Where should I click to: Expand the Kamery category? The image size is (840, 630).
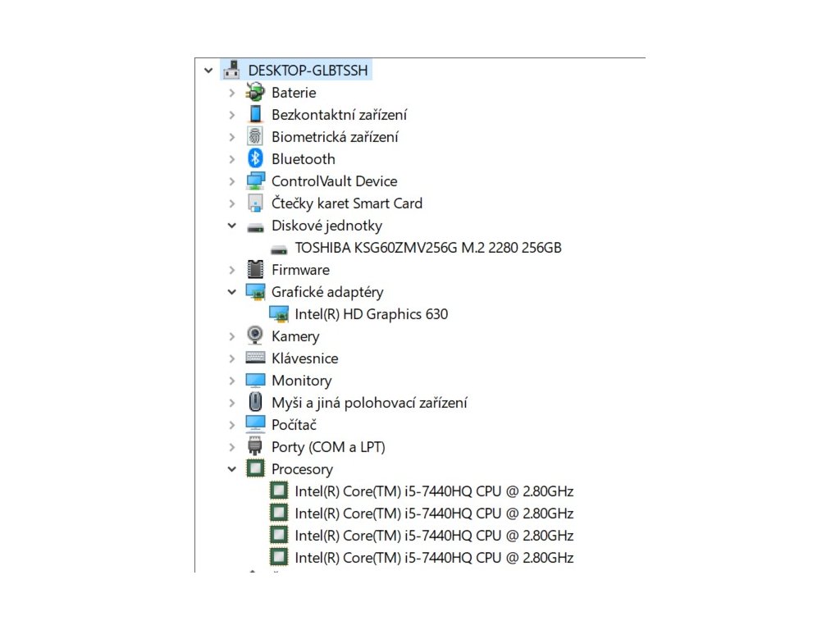coord(231,336)
